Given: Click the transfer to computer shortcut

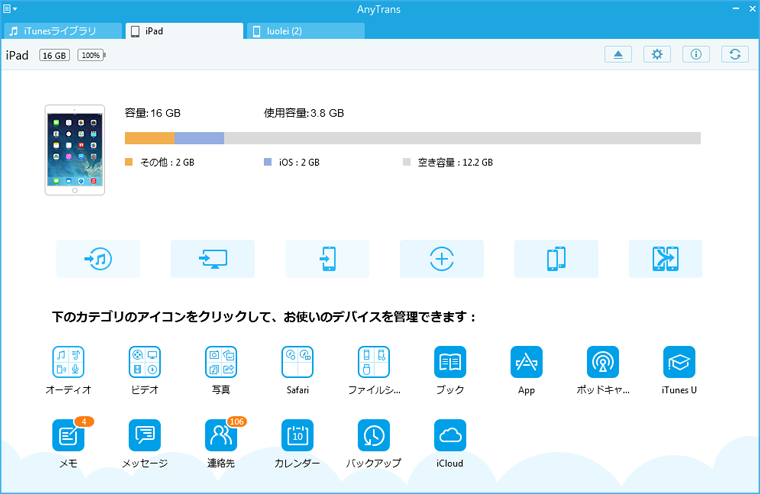Looking at the screenshot, I should coord(212,258).
